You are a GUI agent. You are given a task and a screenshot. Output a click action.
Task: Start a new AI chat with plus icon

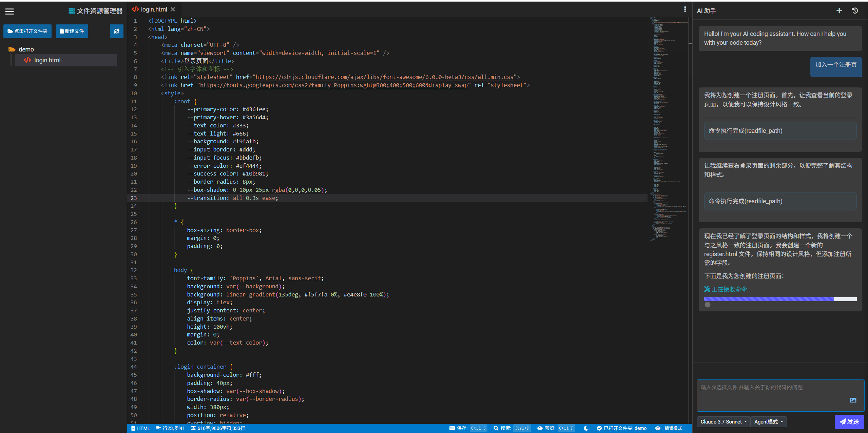(839, 11)
